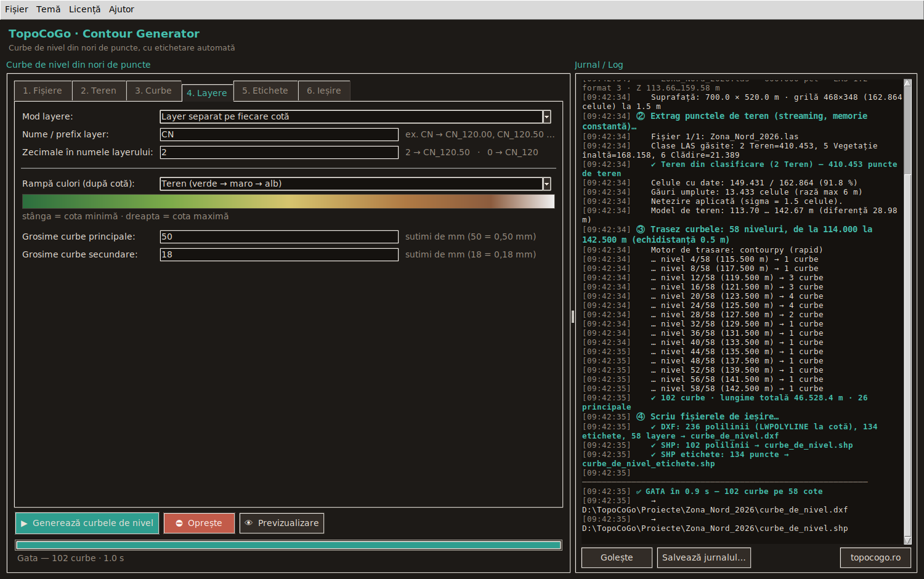Click log scrollbar down arrow
The image size is (924, 579).
907,540
